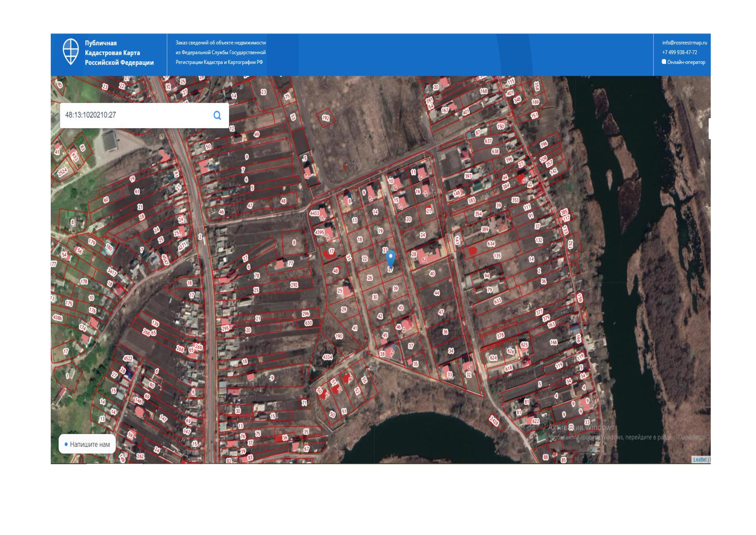Select parcel label 175
This screenshot has width=756, height=535.
pyautogui.click(x=69, y=303)
